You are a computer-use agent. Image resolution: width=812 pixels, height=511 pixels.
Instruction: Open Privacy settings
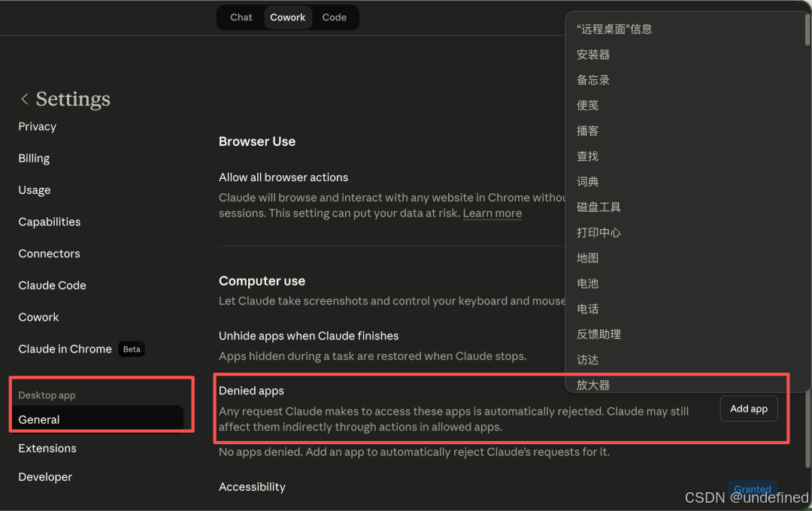click(x=38, y=126)
